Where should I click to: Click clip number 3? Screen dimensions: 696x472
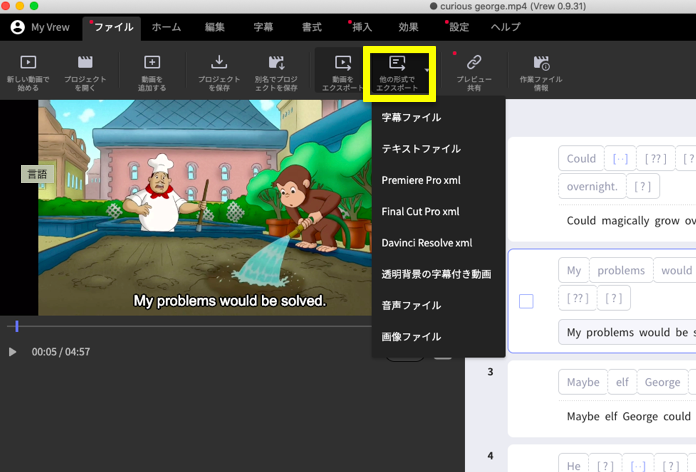490,372
